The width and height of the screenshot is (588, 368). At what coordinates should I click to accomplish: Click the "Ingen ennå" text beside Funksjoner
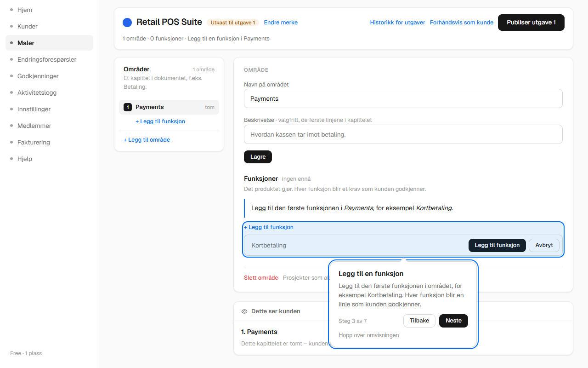click(296, 179)
